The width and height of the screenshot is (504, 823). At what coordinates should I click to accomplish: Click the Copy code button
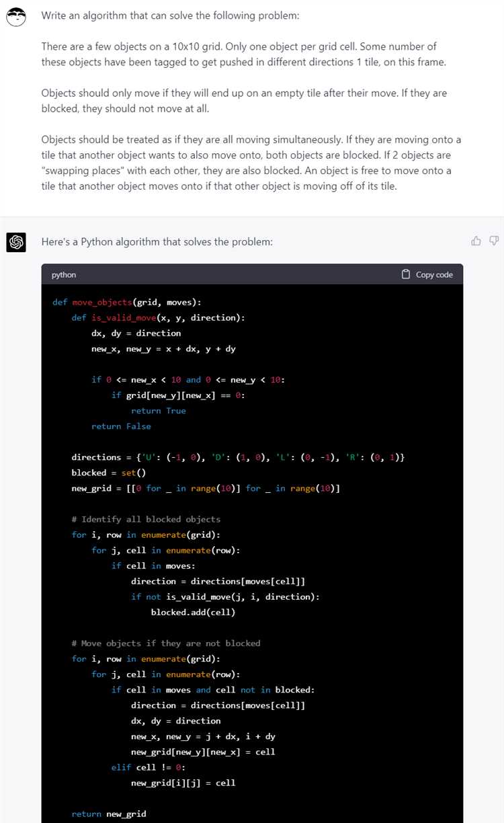tap(427, 274)
